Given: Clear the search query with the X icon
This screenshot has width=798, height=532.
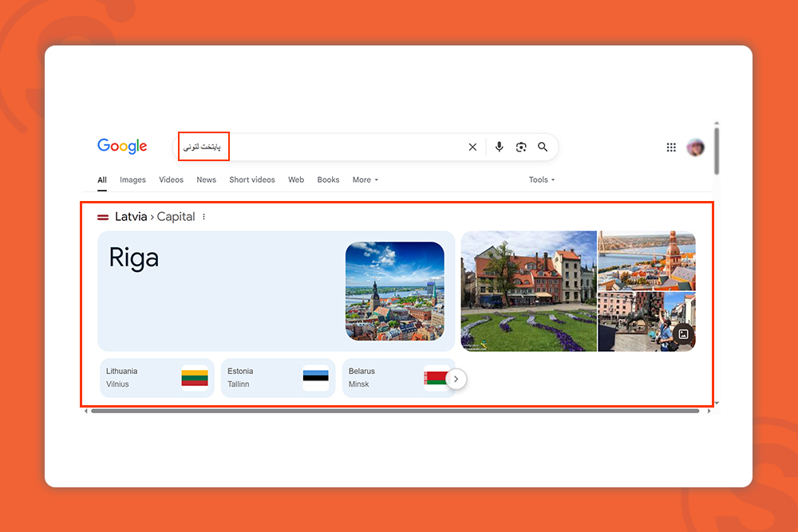Looking at the screenshot, I should [472, 147].
